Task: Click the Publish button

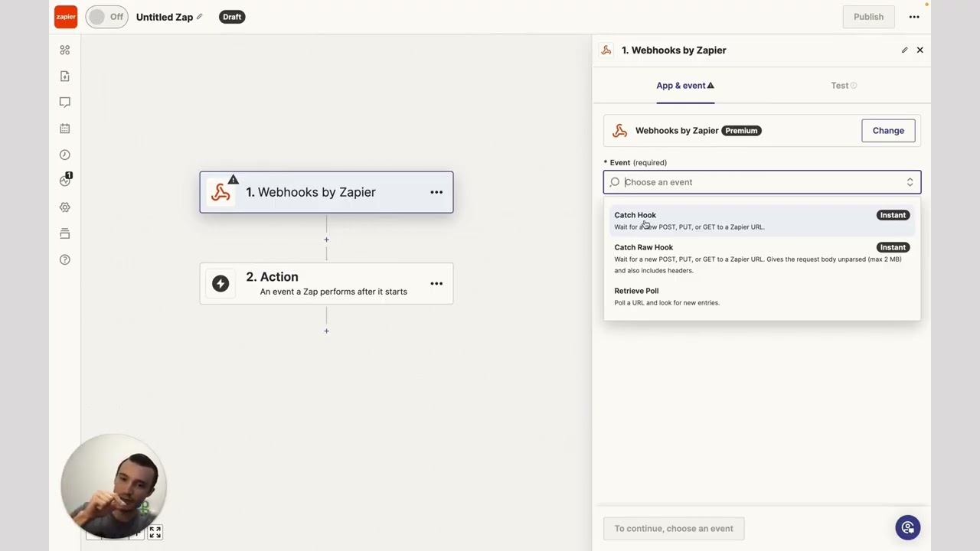Action: click(x=868, y=17)
